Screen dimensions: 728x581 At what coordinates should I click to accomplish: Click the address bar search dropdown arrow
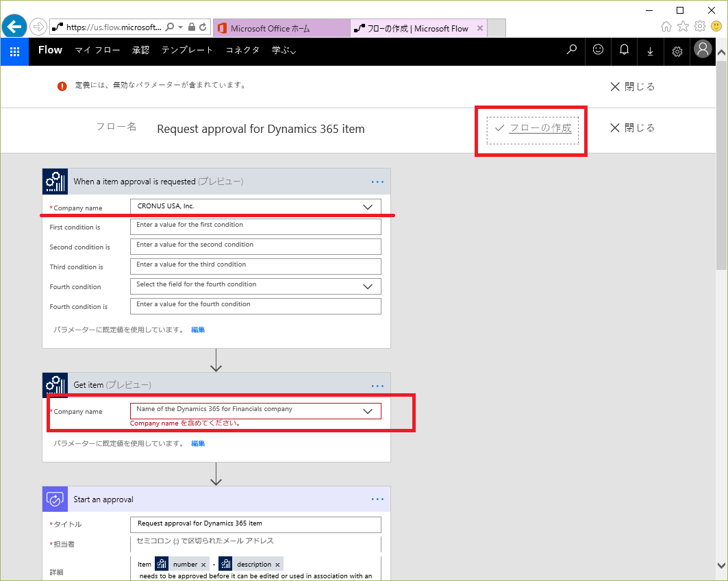(x=180, y=27)
